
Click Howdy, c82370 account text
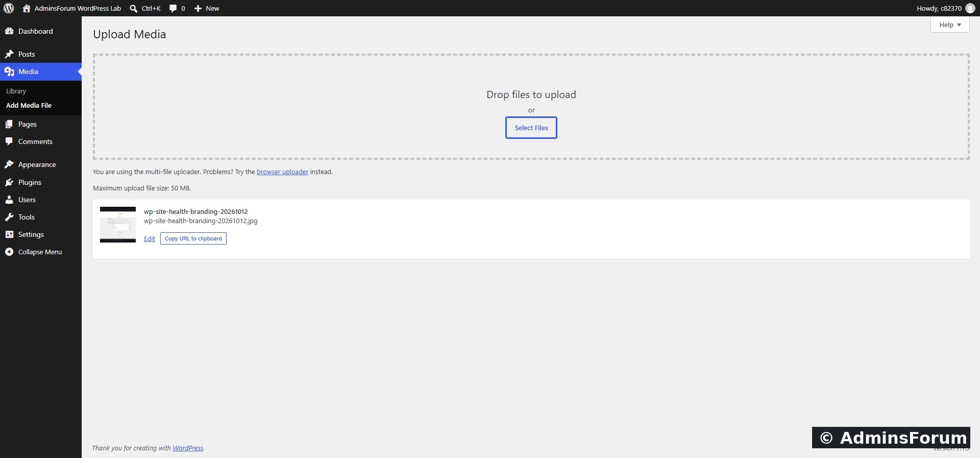[939, 8]
